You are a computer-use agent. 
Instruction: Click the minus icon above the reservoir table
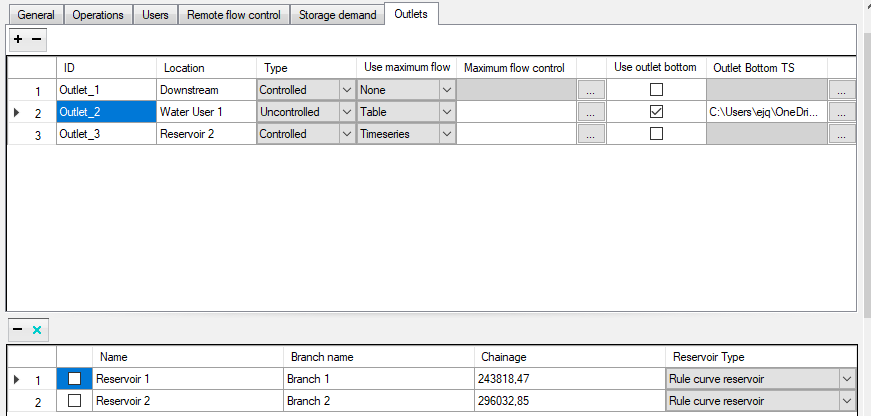pyautogui.click(x=18, y=330)
